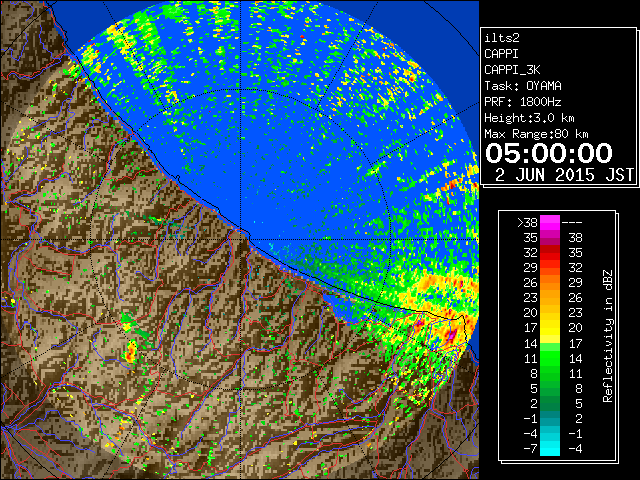
Task: Click the 'ilts2' label in the info box
Action: 502,38
